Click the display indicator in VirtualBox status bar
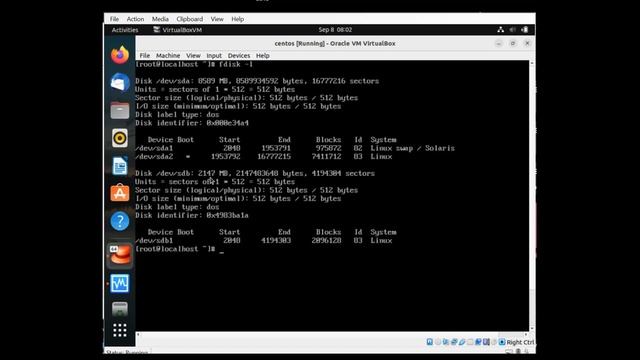The image size is (640, 360). click(x=478, y=342)
